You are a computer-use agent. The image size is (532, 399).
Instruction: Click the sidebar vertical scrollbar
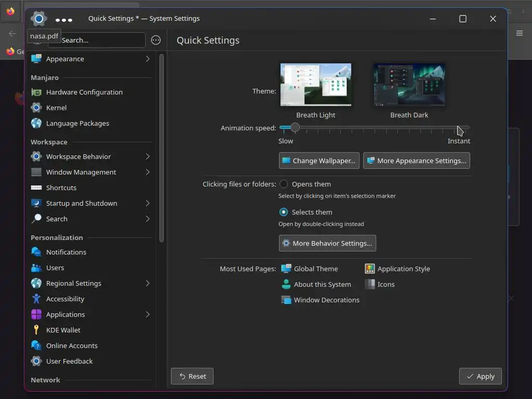pos(162,148)
